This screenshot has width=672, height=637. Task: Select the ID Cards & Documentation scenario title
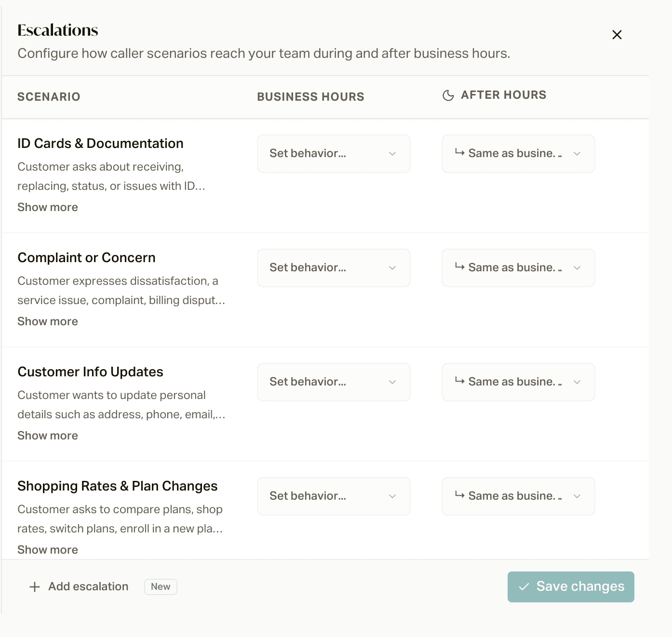[100, 144]
